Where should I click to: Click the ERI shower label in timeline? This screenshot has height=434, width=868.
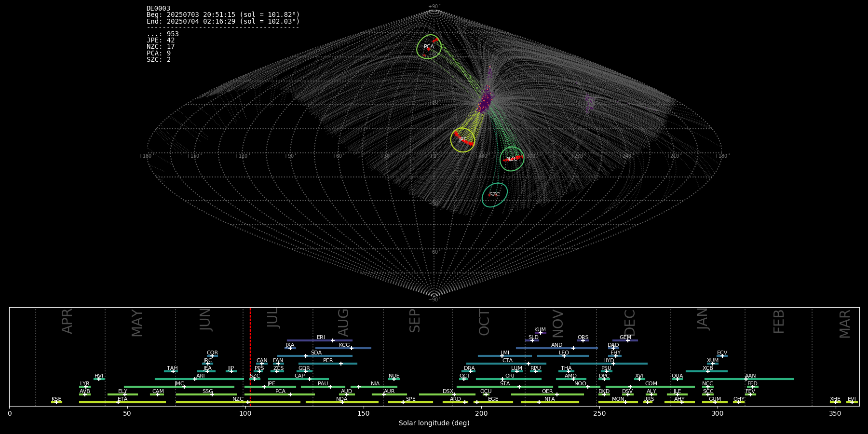click(x=321, y=337)
